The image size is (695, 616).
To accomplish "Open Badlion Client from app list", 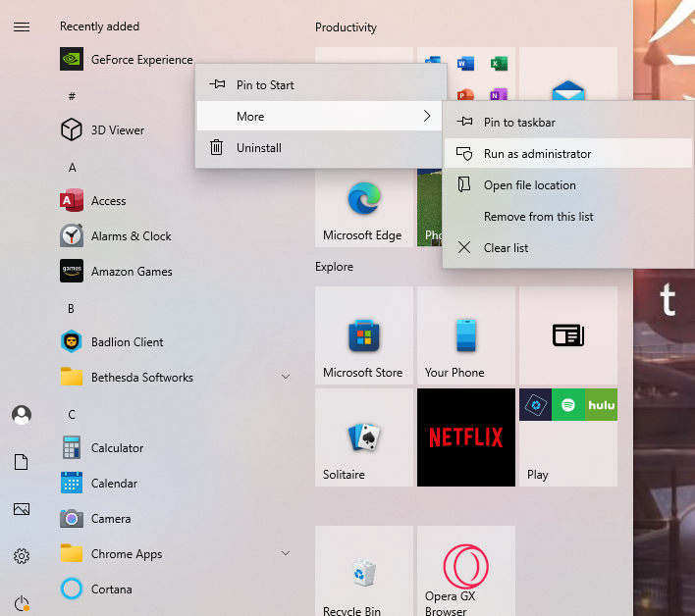I will pyautogui.click(x=127, y=342).
